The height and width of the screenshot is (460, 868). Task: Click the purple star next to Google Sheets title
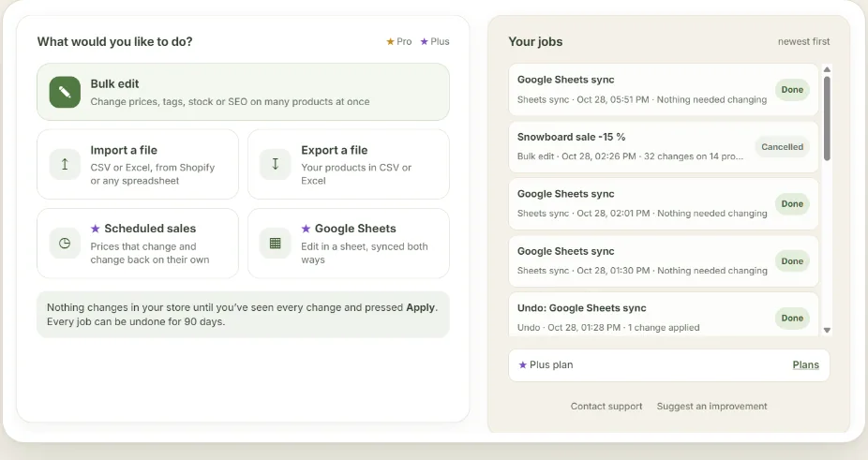(306, 229)
